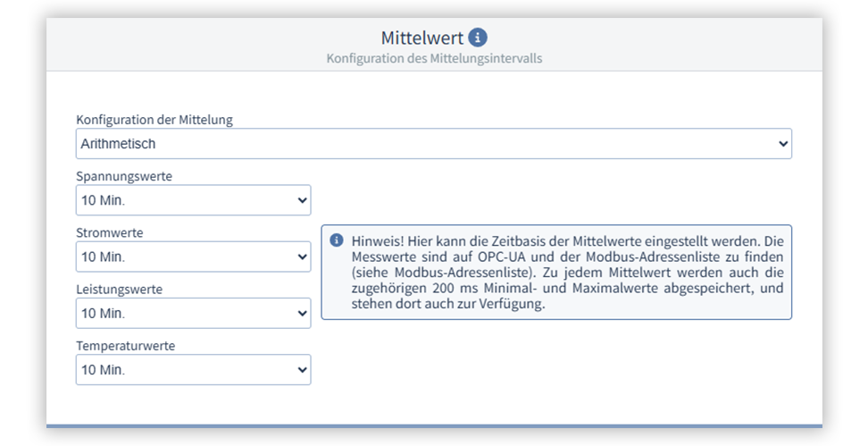The image size is (868, 446).
Task: Open the Leistungswerte interval dropdown
Action: tap(193, 314)
